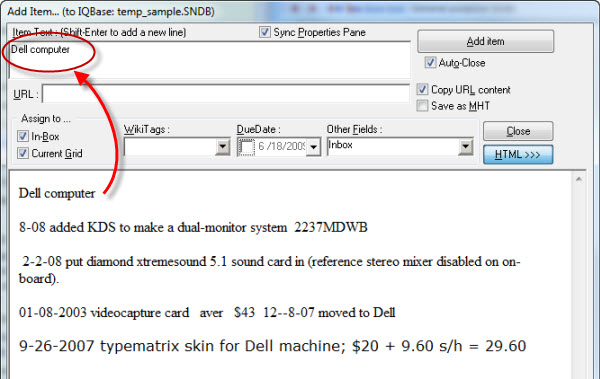Click the HTML >>> button
The image size is (600, 379).
point(518,154)
